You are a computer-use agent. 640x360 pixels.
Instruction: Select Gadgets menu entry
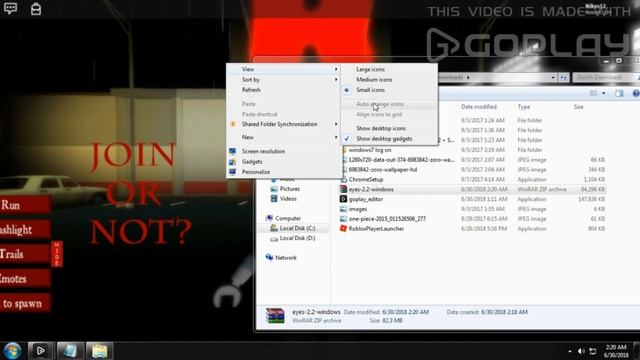click(x=284, y=162)
